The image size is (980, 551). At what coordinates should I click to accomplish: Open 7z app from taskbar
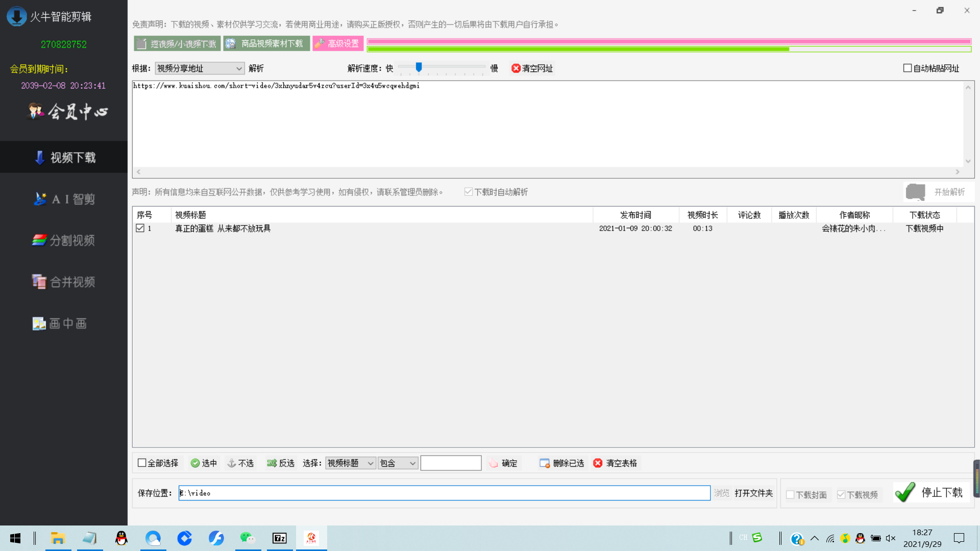click(x=280, y=538)
